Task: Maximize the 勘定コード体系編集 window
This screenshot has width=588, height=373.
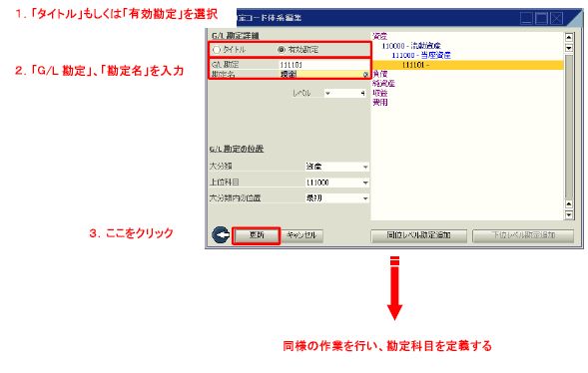Action: [x=541, y=18]
